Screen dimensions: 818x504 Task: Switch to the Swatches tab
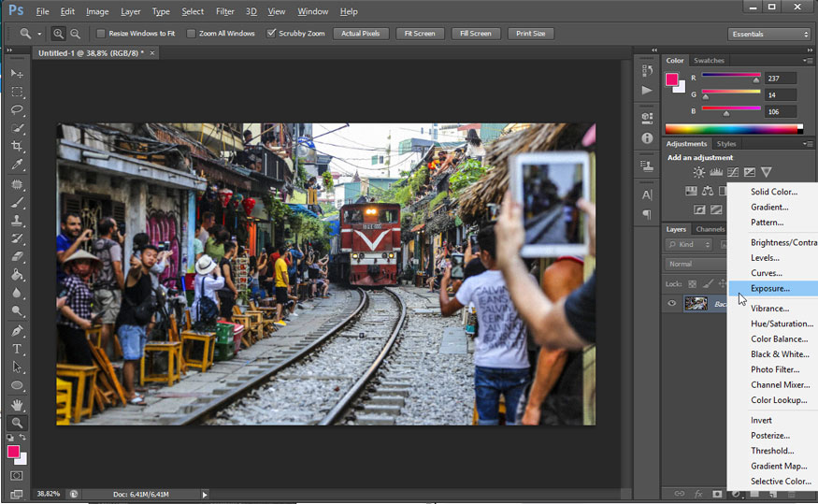tap(708, 61)
